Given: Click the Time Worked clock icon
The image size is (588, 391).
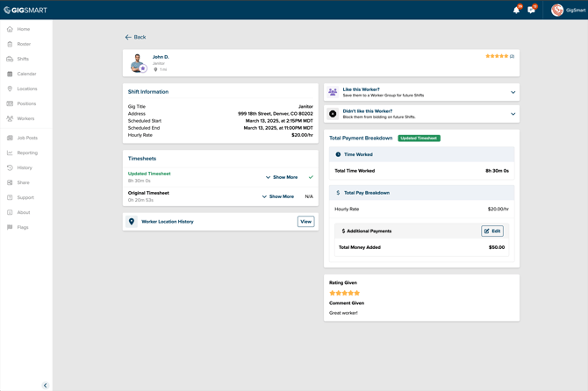Looking at the screenshot, I should click(x=338, y=154).
